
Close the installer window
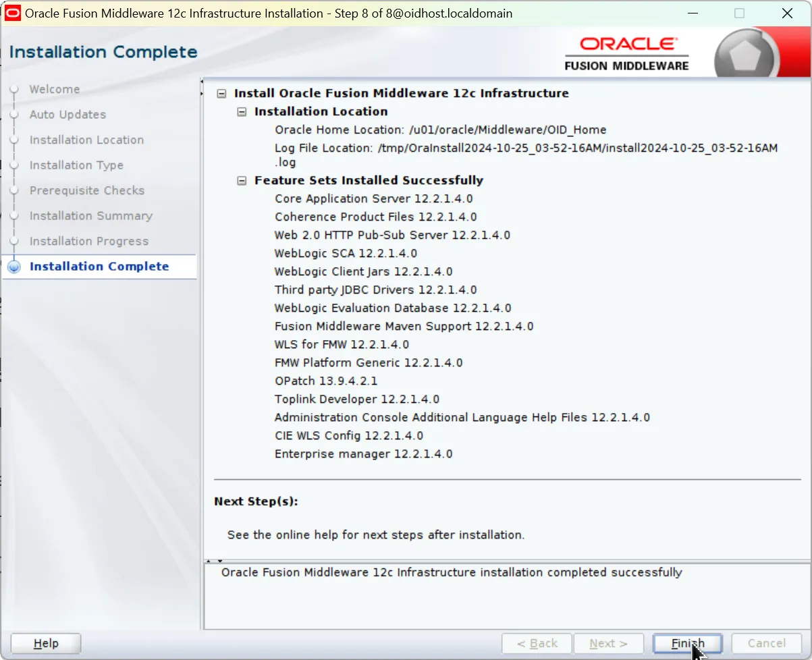787,13
